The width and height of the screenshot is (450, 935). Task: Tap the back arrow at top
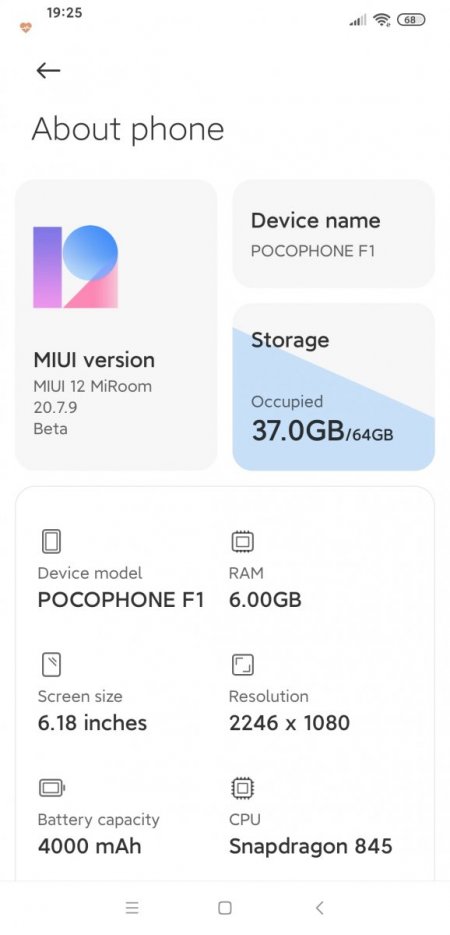click(x=48, y=70)
